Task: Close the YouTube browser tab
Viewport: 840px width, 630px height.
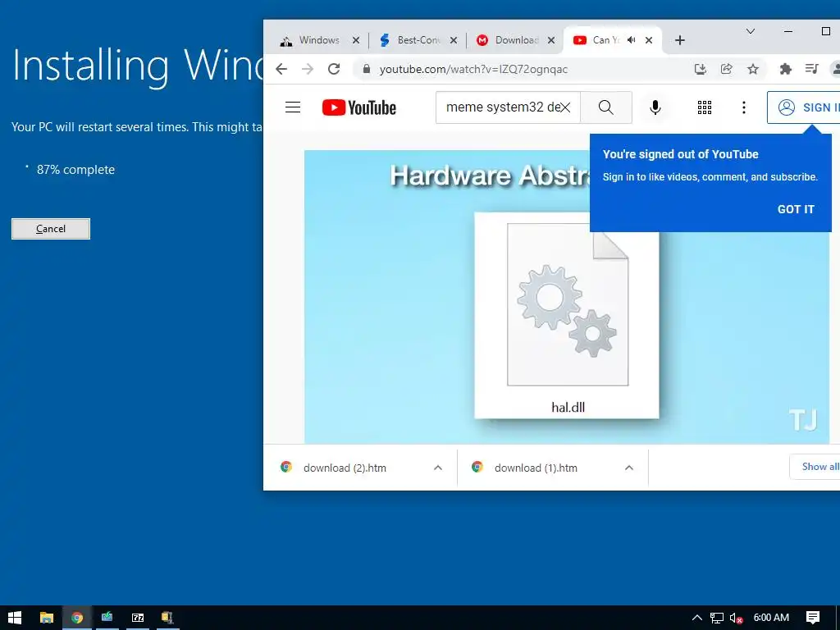Action: click(649, 40)
